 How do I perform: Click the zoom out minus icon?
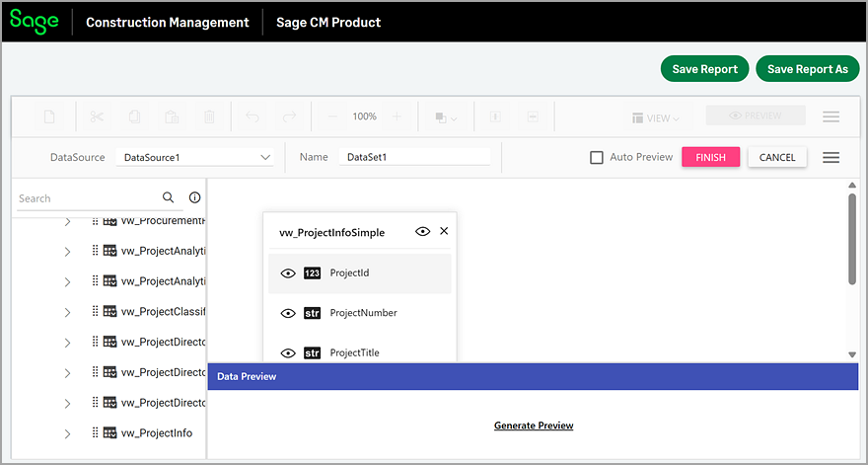[332, 116]
